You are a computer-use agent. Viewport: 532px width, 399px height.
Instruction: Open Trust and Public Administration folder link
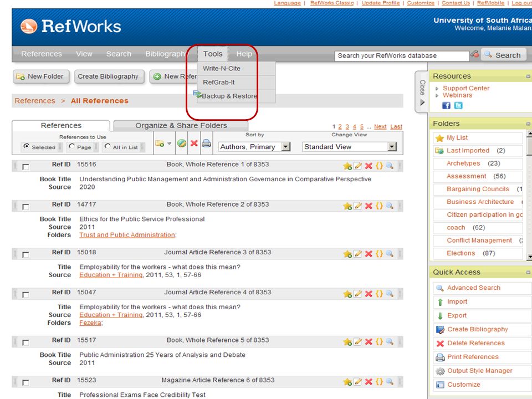[x=127, y=235]
